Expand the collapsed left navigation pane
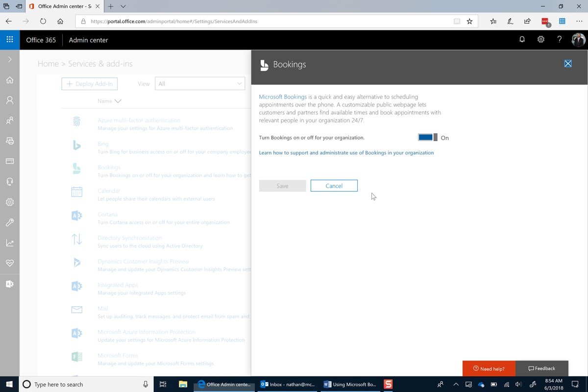Screen dimensions: 588x392 [x=9, y=59]
